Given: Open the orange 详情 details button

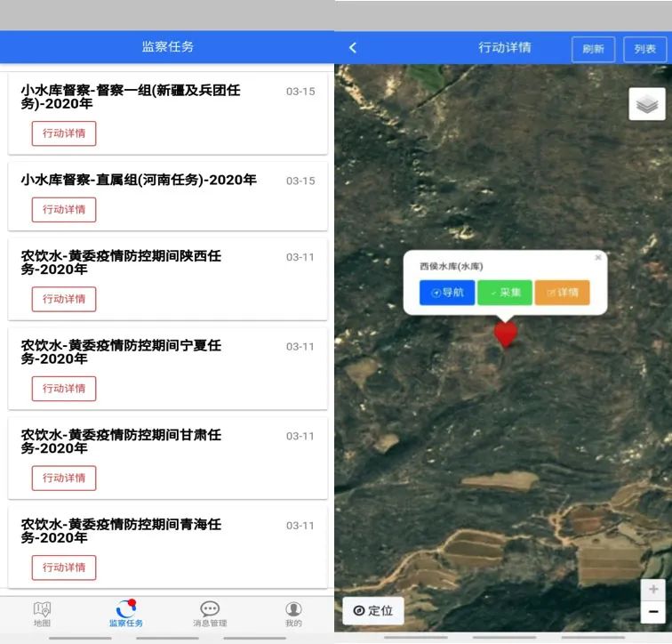Looking at the screenshot, I should click(x=562, y=293).
